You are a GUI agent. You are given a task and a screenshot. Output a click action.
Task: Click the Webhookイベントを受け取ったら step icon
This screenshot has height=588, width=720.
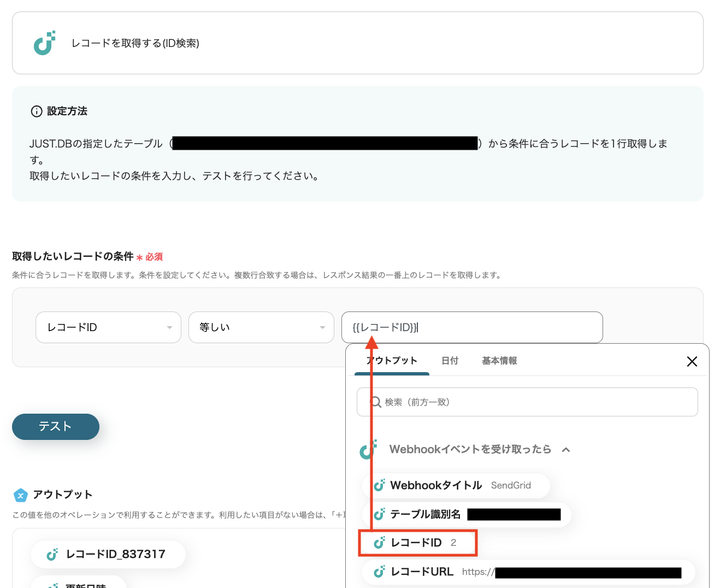tap(369, 449)
